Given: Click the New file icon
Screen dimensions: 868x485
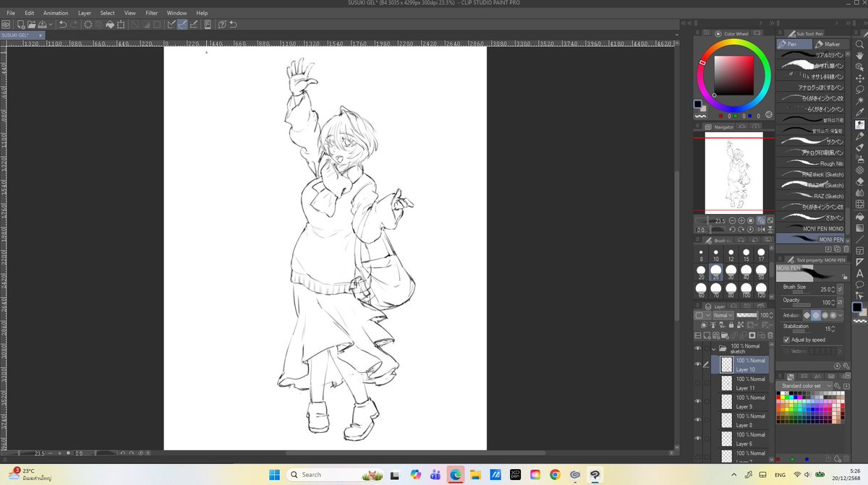Looking at the screenshot, I should 20,25.
